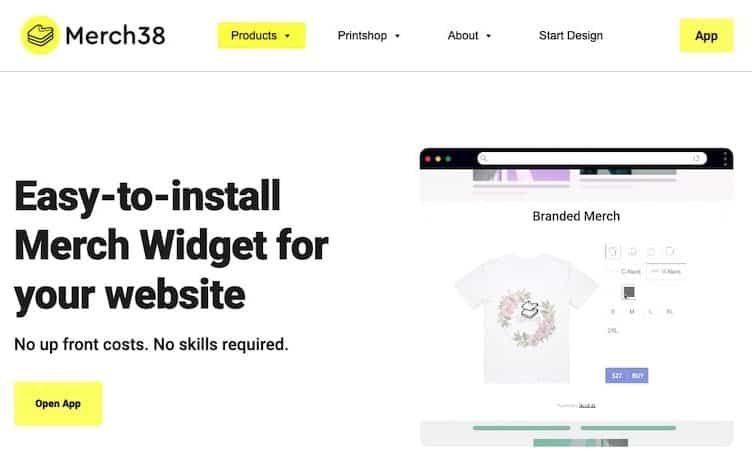
Task: Click the App button in the header
Action: 706,36
